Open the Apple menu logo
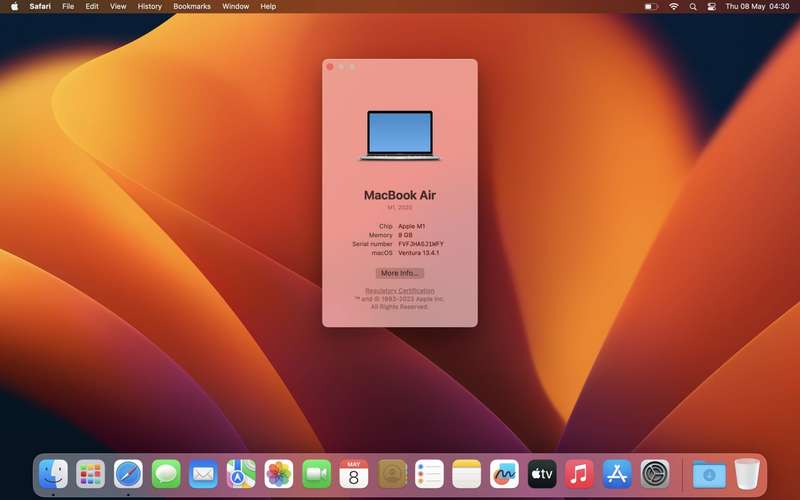800x500 pixels. click(14, 7)
